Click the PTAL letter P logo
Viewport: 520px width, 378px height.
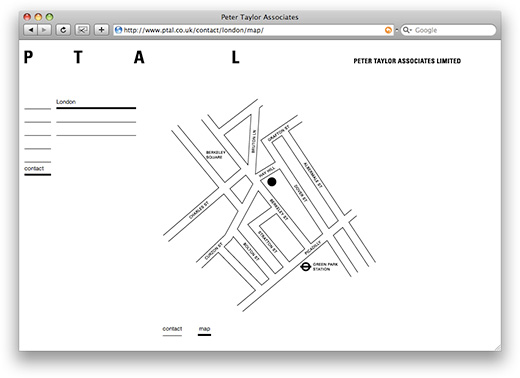coord(28,57)
